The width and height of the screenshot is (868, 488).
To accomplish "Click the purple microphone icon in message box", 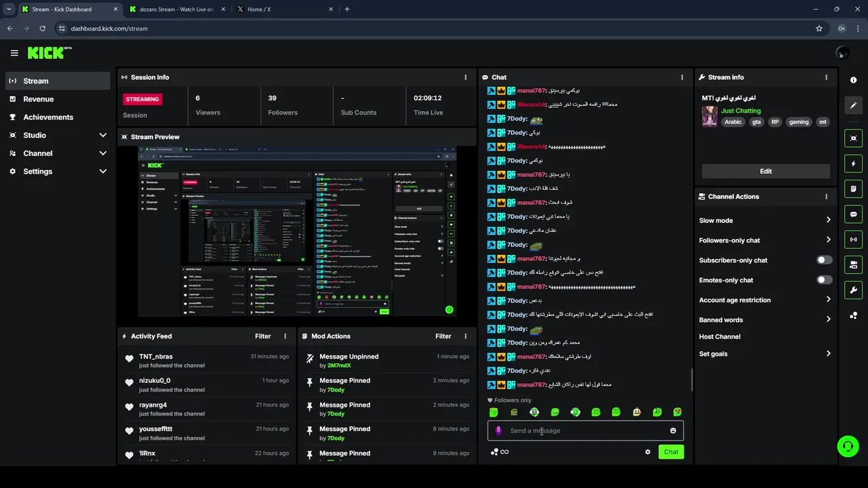I will pyautogui.click(x=498, y=430).
